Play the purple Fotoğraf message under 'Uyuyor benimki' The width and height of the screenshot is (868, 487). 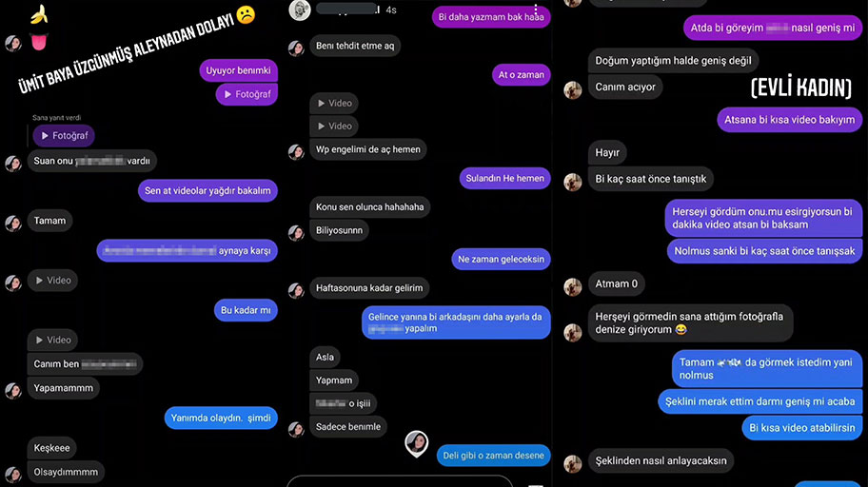coord(247,94)
